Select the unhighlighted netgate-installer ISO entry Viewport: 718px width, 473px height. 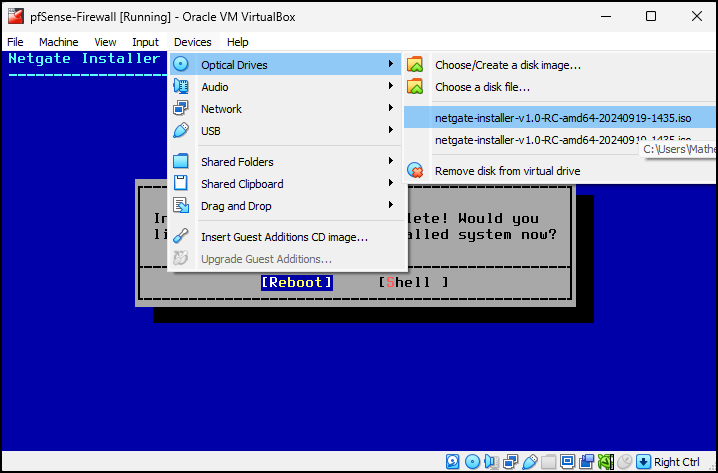(561, 140)
